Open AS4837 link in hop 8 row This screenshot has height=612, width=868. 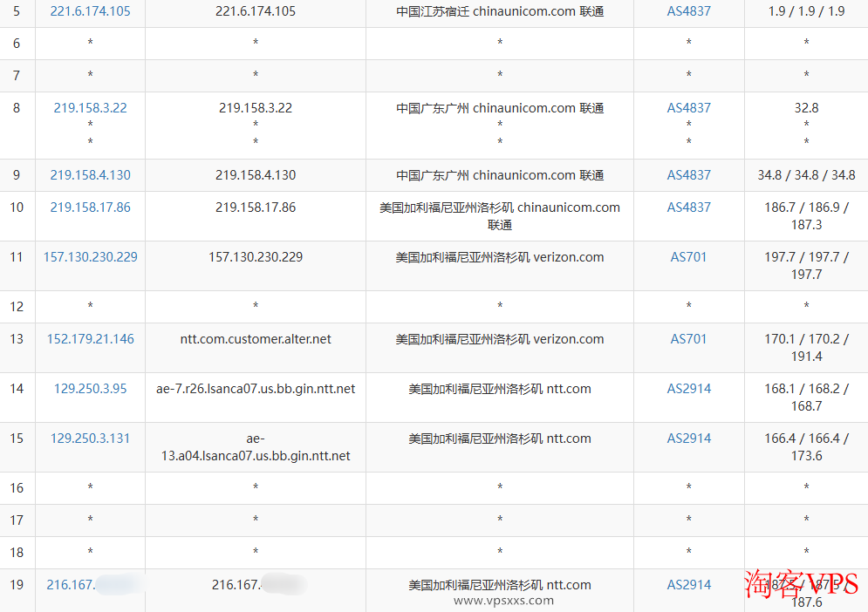tap(688, 108)
